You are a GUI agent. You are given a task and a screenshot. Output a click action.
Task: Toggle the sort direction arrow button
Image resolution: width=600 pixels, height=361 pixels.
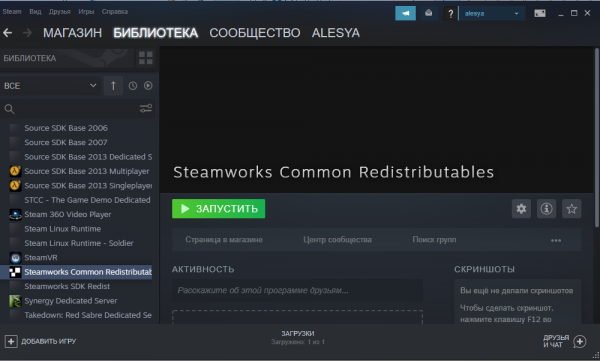pyautogui.click(x=113, y=86)
